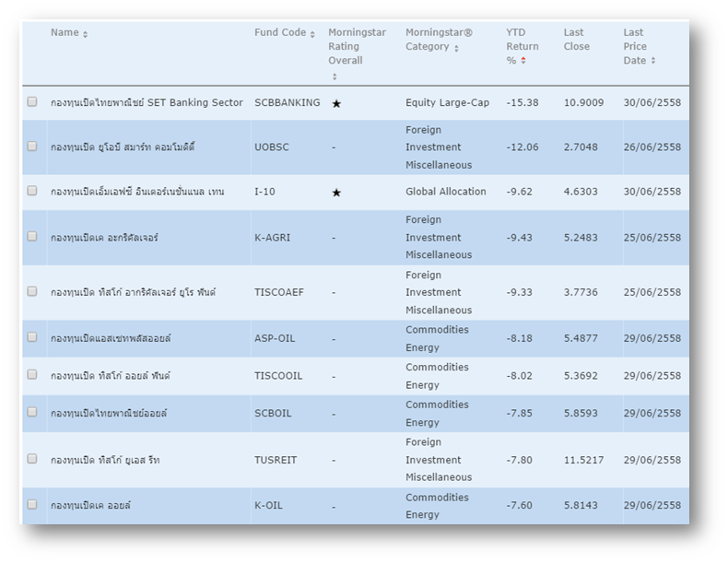The image size is (728, 563).
Task: Click fund name link for SCBOIL
Action: 109,413
